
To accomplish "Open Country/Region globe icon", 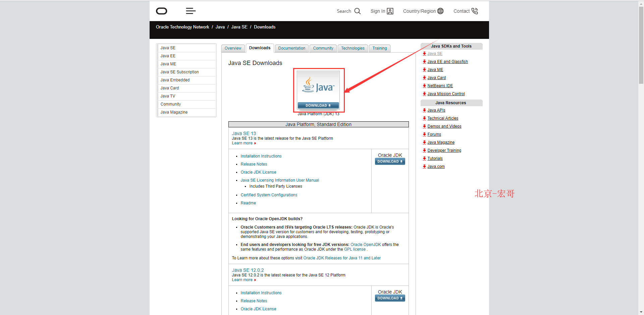I will click(440, 11).
